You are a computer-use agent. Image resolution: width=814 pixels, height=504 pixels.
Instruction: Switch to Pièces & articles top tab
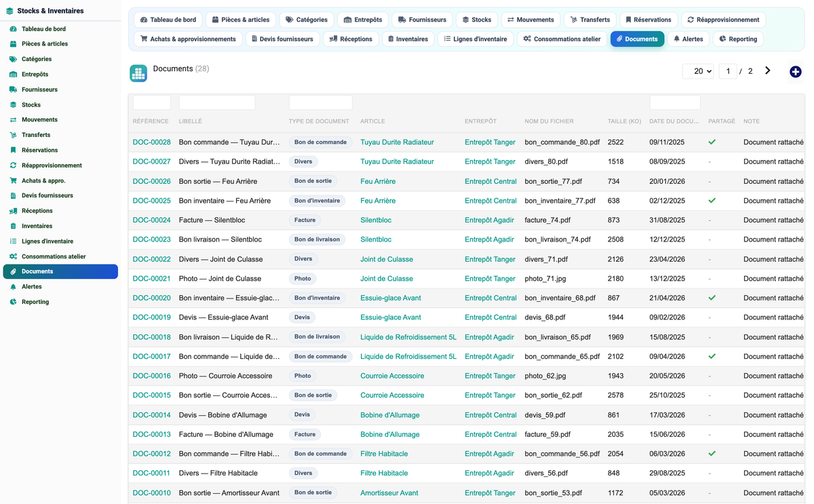click(241, 20)
